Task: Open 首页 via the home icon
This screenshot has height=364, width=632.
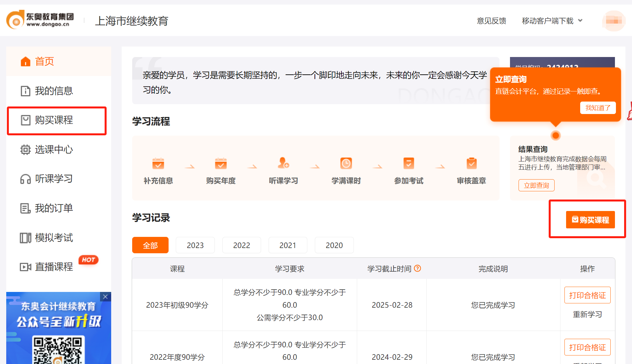Action: 26,61
